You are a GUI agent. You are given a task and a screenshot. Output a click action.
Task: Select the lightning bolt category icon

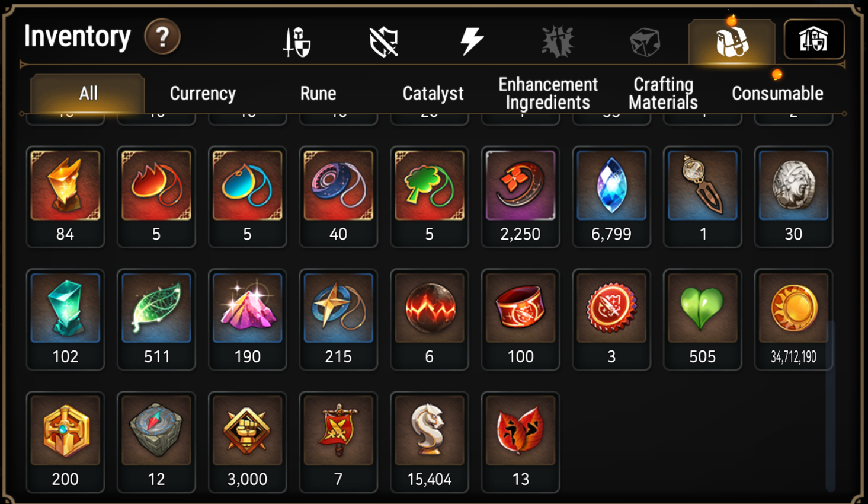pos(471,42)
